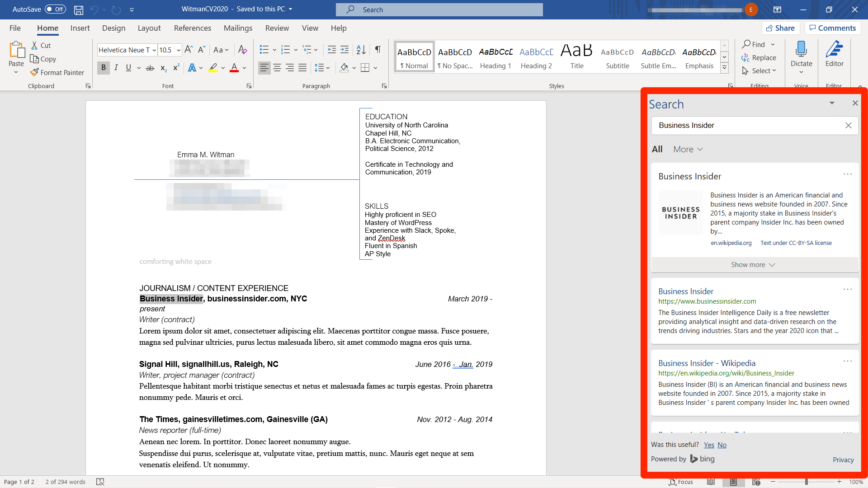Image resolution: width=868 pixels, height=488 pixels.
Task: Toggle Underline formatting button
Action: point(128,68)
